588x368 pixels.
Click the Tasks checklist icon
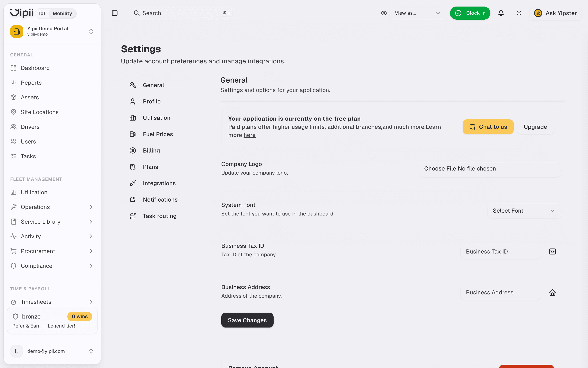coord(14,156)
